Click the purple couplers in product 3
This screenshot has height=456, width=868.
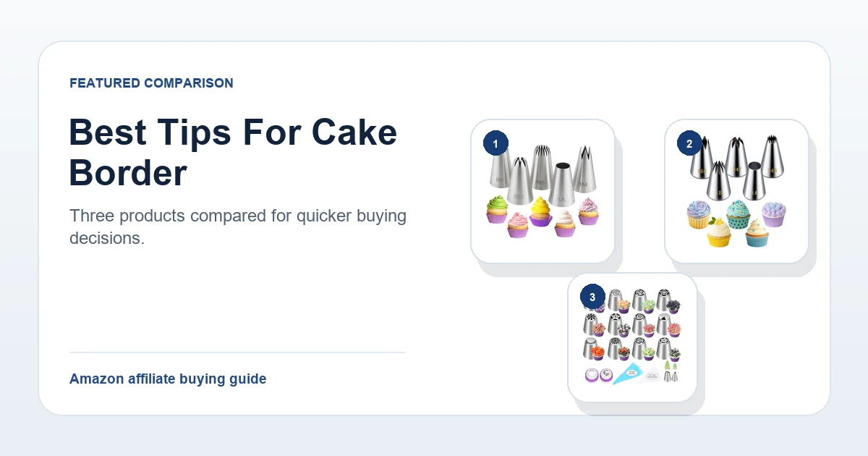coord(598,375)
